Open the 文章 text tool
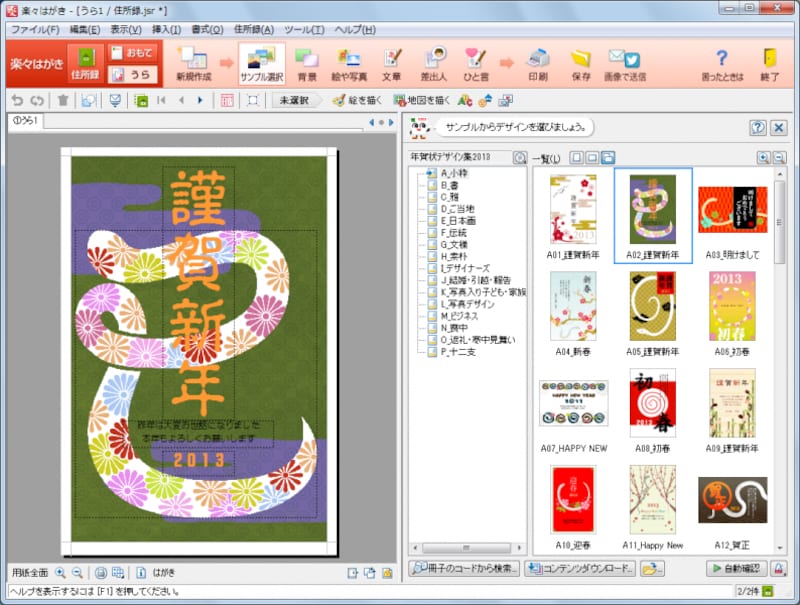Screen dimensions: 800x605 point(392,63)
